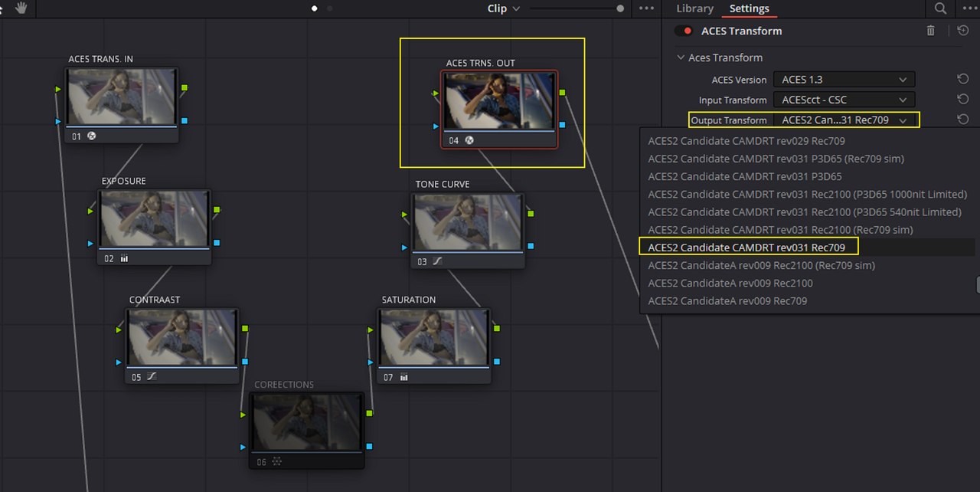Screen dimensions: 980x492
Task: Click the FX badge on node 01
Action: pyautogui.click(x=92, y=136)
